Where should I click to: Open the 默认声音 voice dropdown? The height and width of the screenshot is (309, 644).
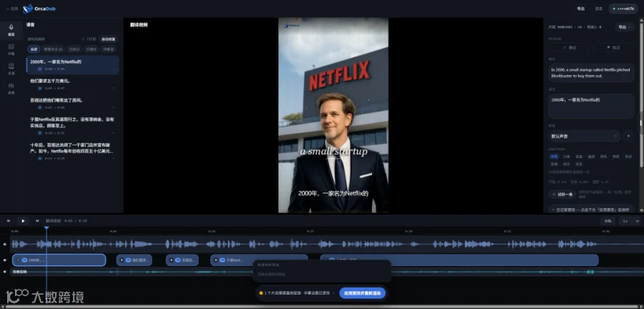tap(585, 136)
